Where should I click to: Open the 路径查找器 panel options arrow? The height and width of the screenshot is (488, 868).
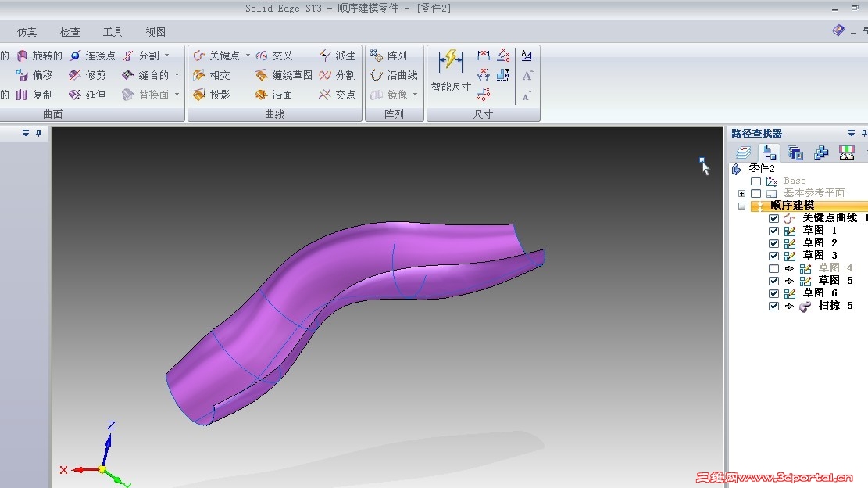[852, 133]
